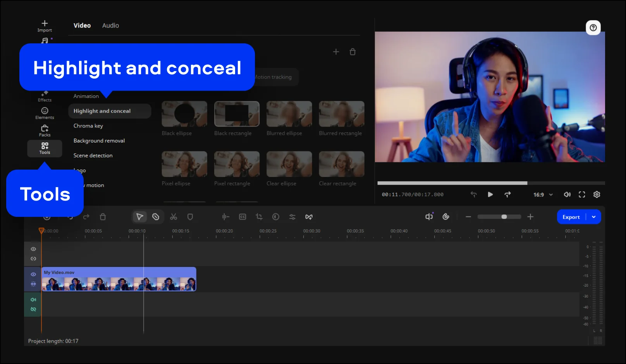Image resolution: width=626 pixels, height=364 pixels.
Task: Click the Export button
Action: 571,217
